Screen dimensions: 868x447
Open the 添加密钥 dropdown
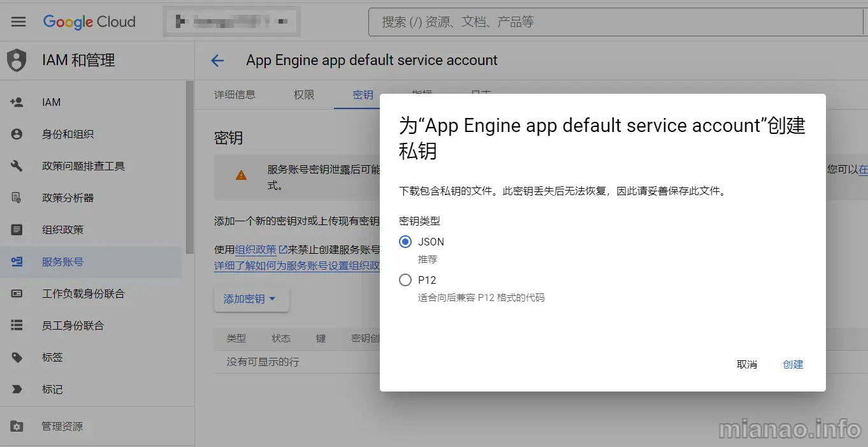click(251, 299)
